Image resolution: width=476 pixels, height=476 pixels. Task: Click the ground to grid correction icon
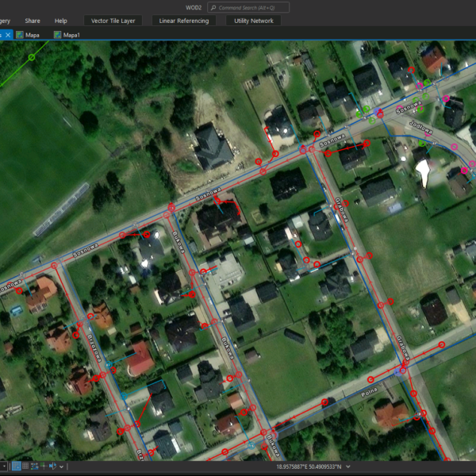coord(53,466)
